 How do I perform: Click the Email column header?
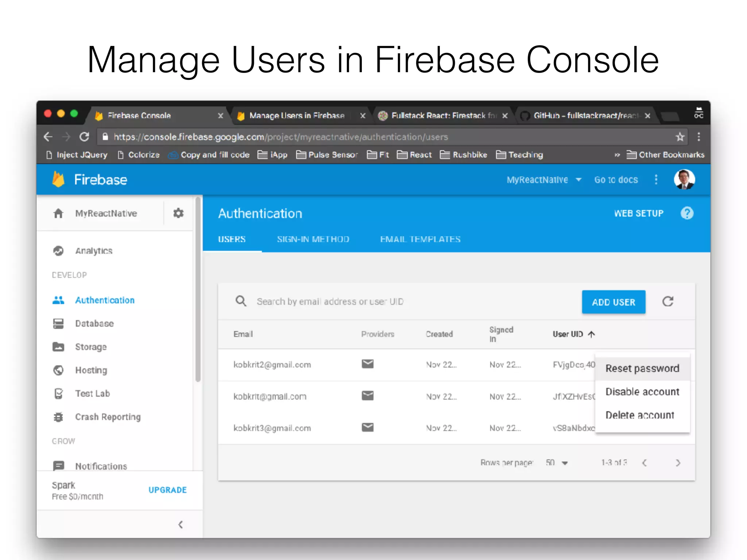(243, 334)
